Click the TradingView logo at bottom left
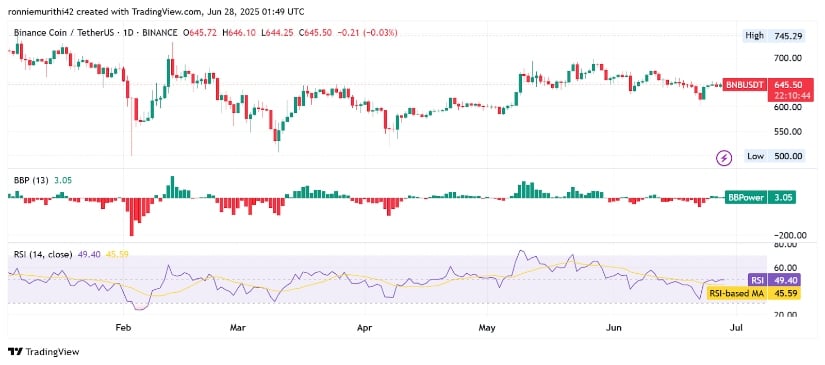This screenshot has height=365, width=825. point(44,352)
